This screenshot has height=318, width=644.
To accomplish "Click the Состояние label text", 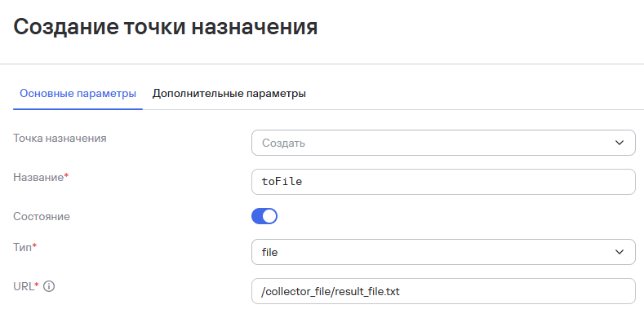I will [x=42, y=216].
